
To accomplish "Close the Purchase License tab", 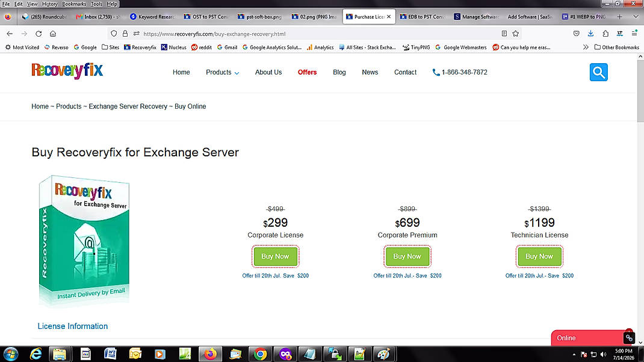I will tap(389, 17).
